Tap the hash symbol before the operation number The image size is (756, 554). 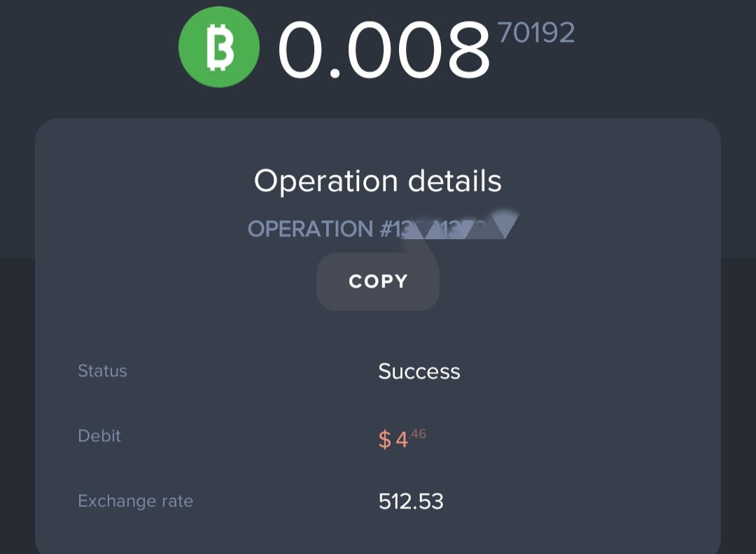386,229
